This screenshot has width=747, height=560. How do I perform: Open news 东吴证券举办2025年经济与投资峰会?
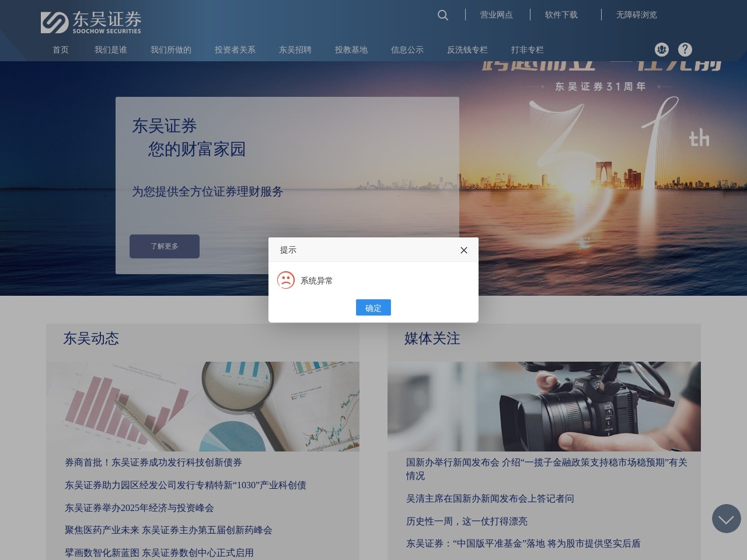pos(139,508)
